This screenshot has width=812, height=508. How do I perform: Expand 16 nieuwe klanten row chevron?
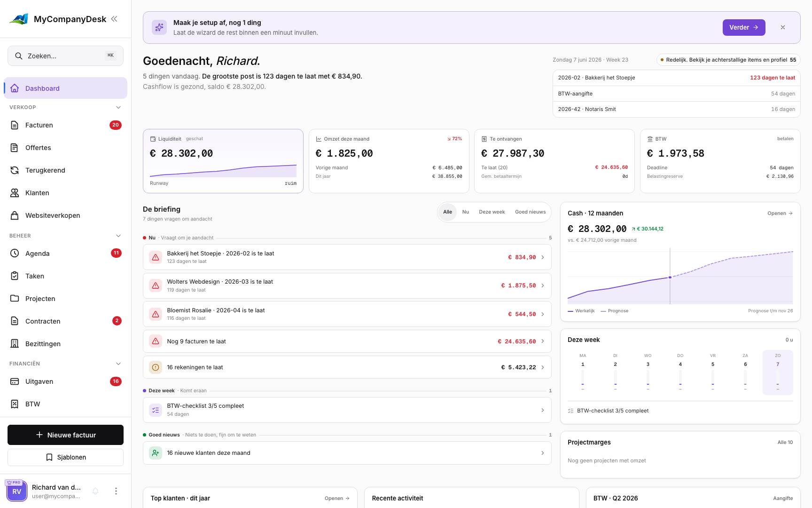point(543,453)
